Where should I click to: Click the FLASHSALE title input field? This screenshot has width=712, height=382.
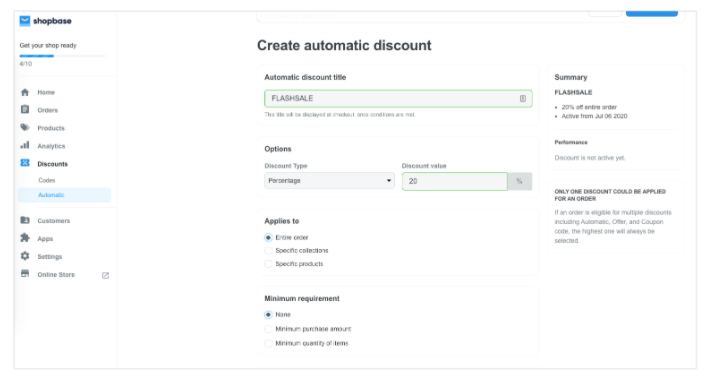click(398, 99)
